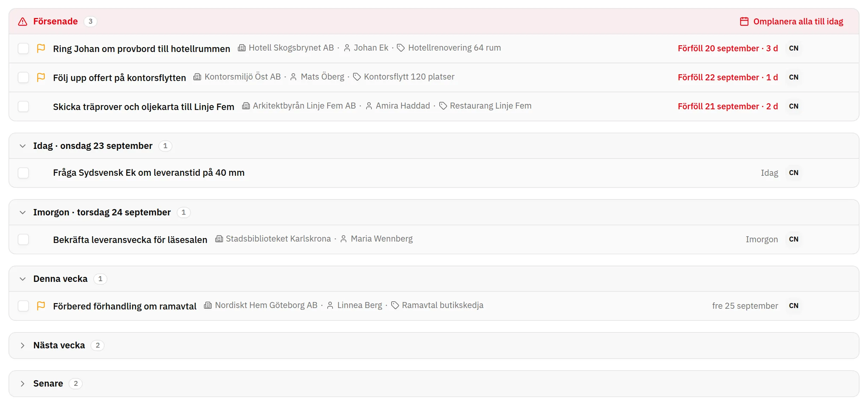Image resolution: width=868 pixels, height=406 pixels.
Task: Check off Ring Johan om provbord task
Action: 23,48
